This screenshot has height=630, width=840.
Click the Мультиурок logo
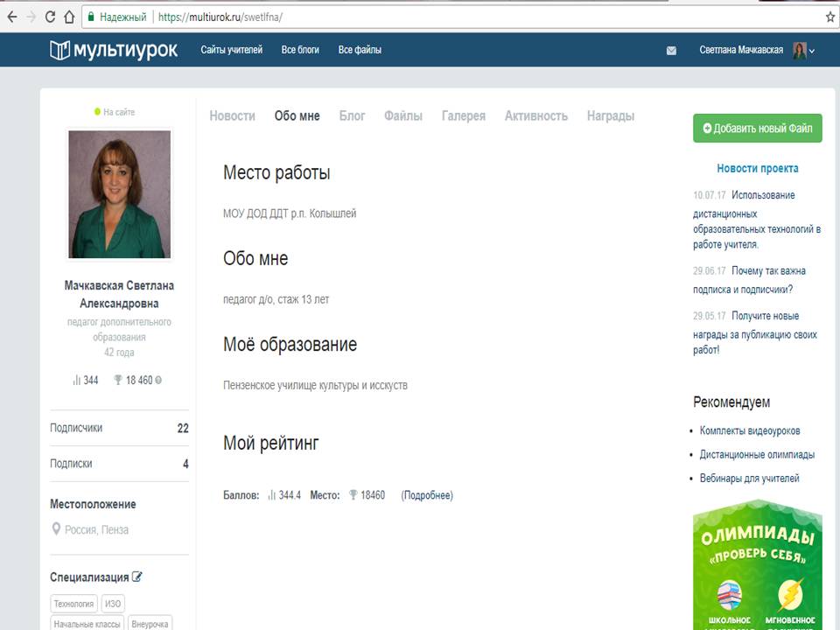click(114, 51)
